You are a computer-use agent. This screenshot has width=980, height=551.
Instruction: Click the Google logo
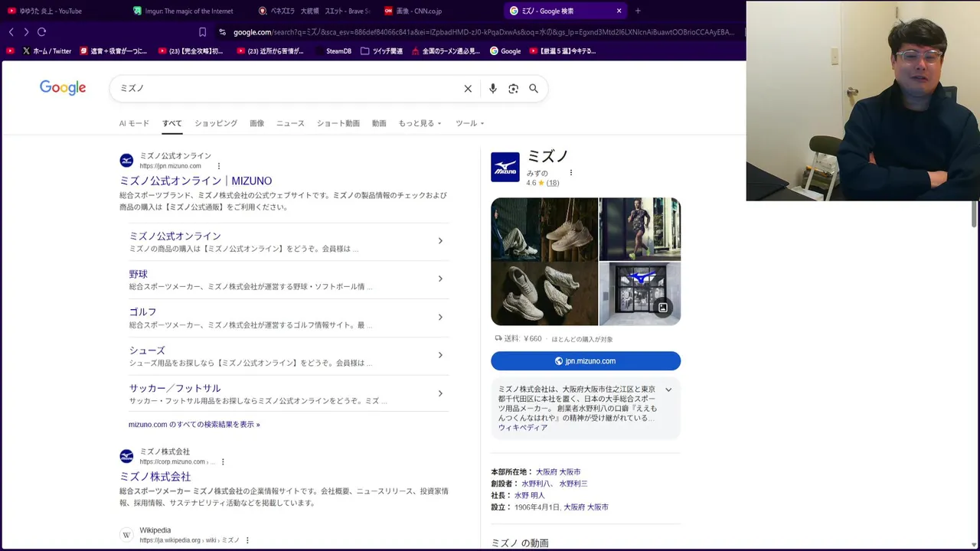click(x=63, y=88)
